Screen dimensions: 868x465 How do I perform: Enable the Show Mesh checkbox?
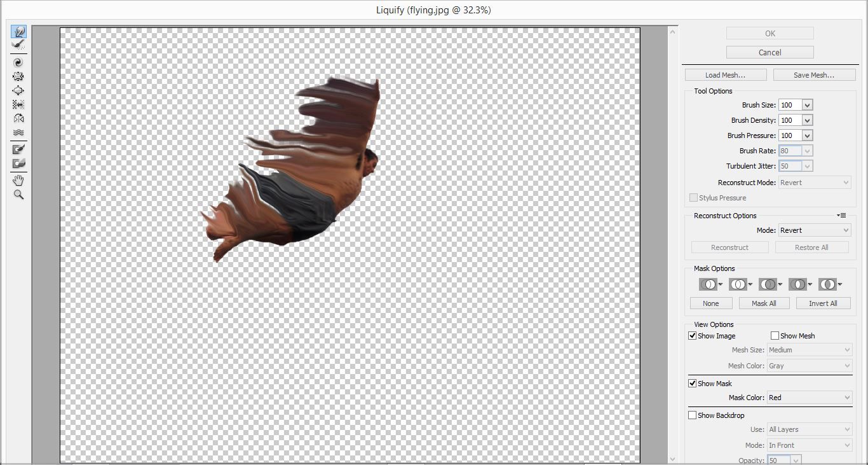tap(775, 336)
